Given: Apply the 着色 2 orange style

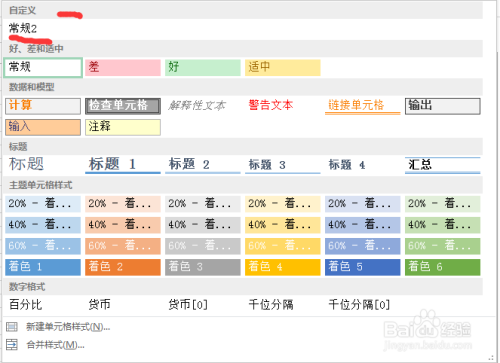Looking at the screenshot, I should click(x=123, y=267).
